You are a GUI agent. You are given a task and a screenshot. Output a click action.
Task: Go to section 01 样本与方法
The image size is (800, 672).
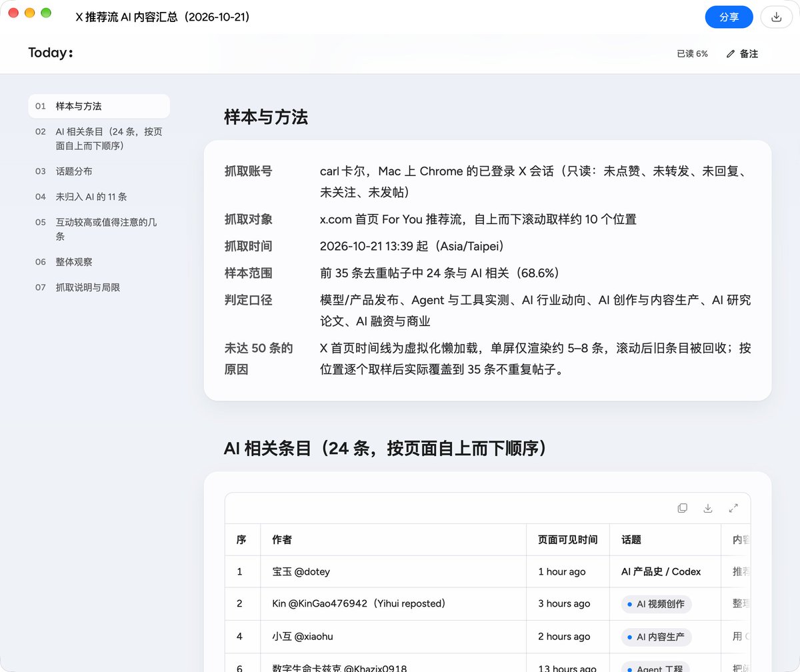tap(99, 106)
